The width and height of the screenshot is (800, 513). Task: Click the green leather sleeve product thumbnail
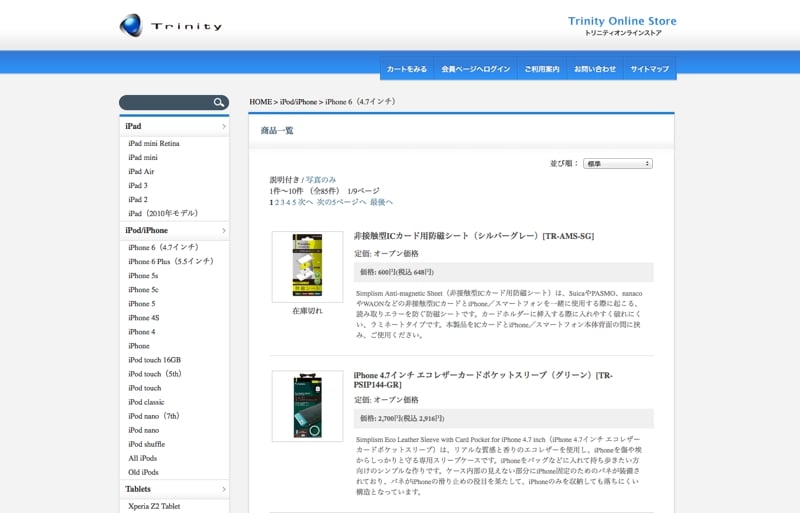(x=307, y=405)
